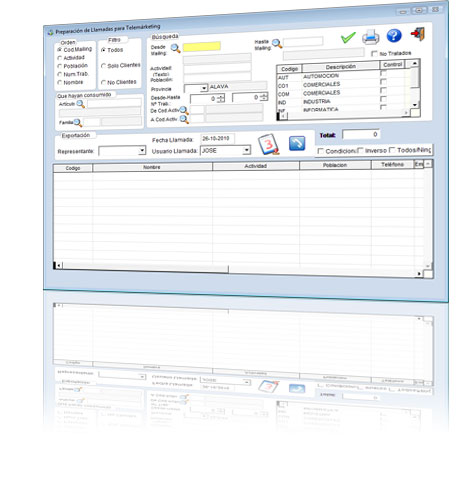The width and height of the screenshot is (475, 480).
Task: Toggle the Todos/Ninguno checkbox
Action: coord(392,150)
